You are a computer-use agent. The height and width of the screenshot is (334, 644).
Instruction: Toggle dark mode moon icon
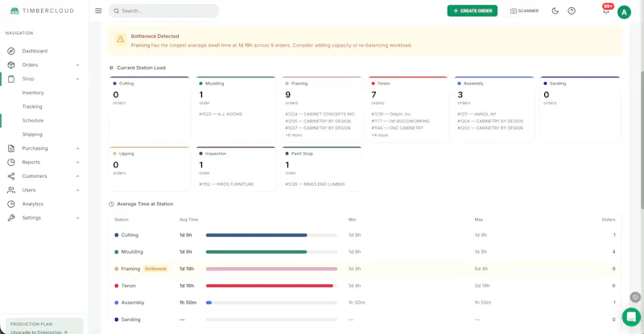pos(555,10)
